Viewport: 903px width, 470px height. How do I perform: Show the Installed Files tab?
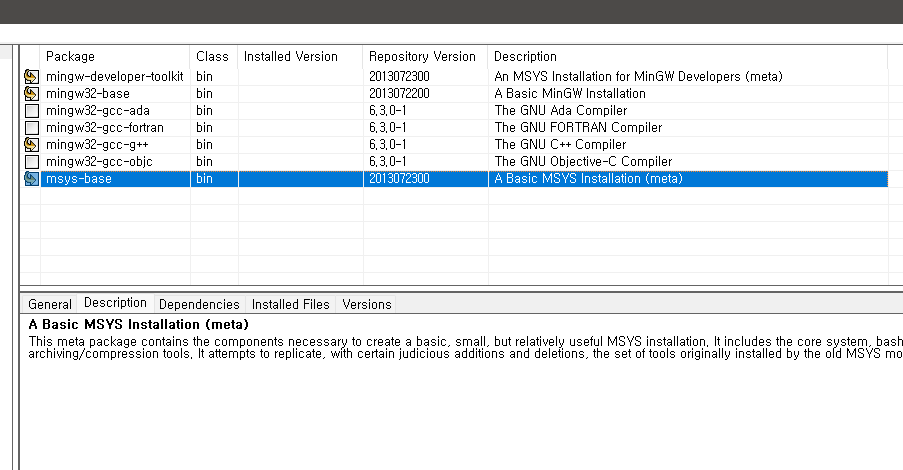click(x=291, y=304)
